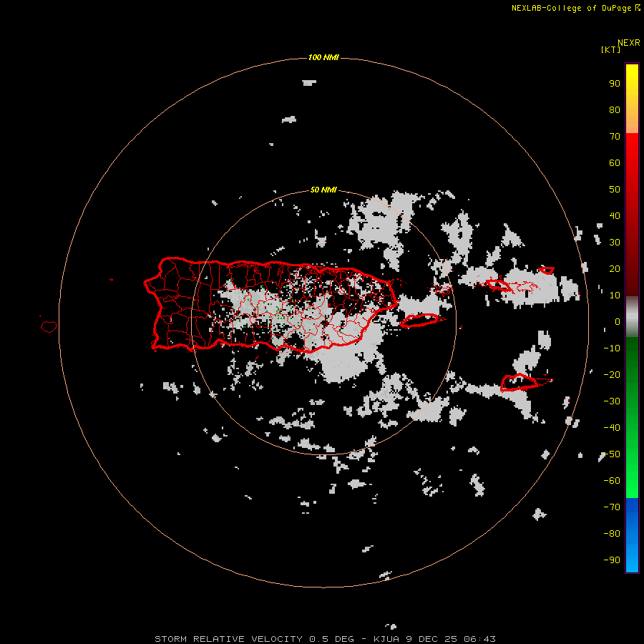Image resolution: width=644 pixels, height=644 pixels.
Task: Click the 80 value on velocity scale
Action: [615, 109]
